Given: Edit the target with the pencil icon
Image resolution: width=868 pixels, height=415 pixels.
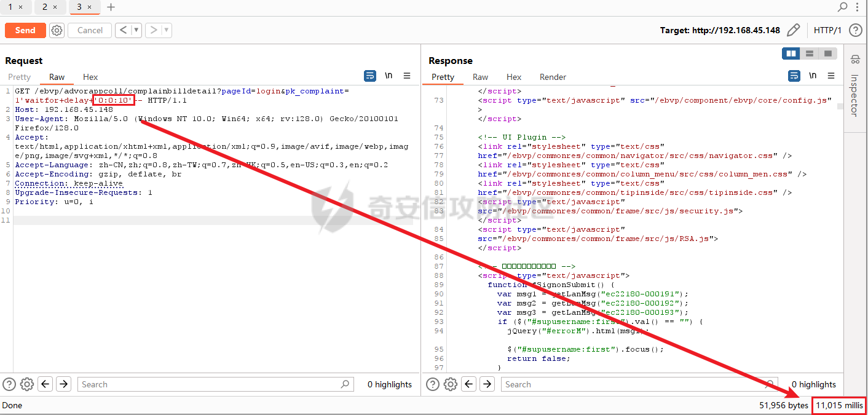Looking at the screenshot, I should [794, 30].
